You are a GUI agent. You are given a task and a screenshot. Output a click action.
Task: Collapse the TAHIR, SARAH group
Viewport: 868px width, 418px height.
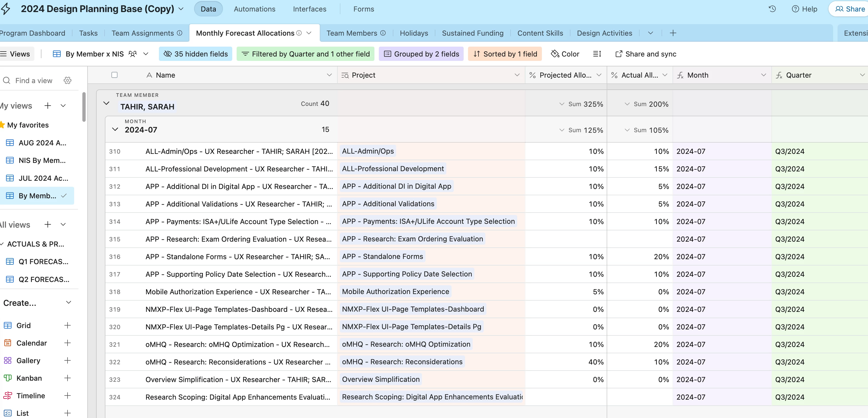(x=107, y=103)
